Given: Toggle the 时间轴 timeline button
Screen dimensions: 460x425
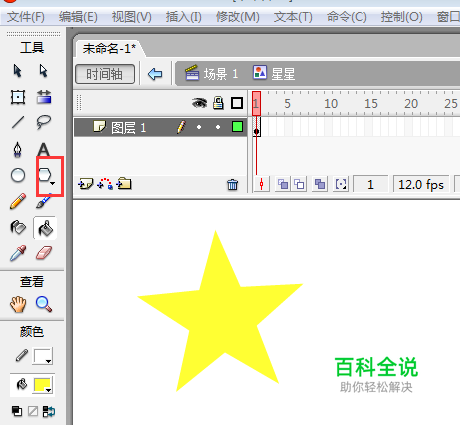Looking at the screenshot, I should (105, 74).
